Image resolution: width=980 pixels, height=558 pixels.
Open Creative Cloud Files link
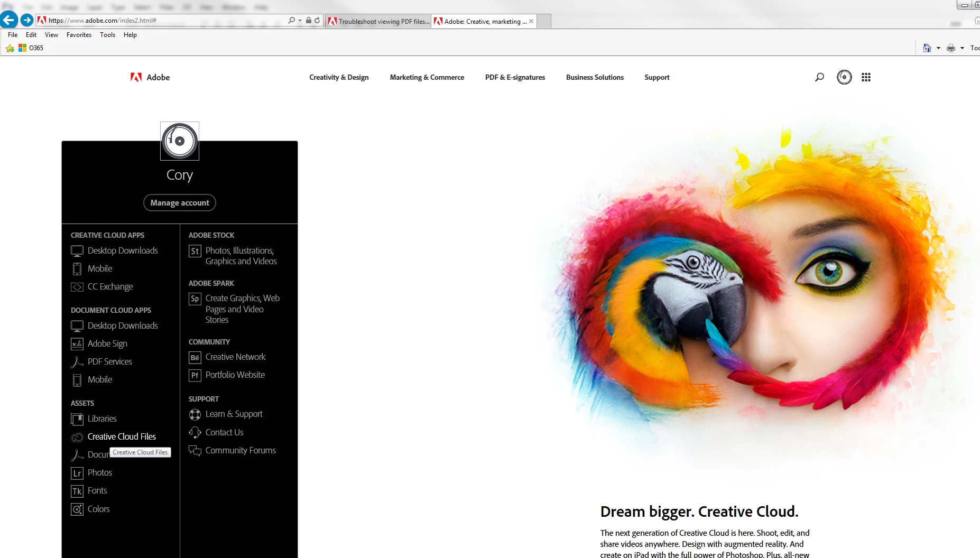(x=122, y=436)
